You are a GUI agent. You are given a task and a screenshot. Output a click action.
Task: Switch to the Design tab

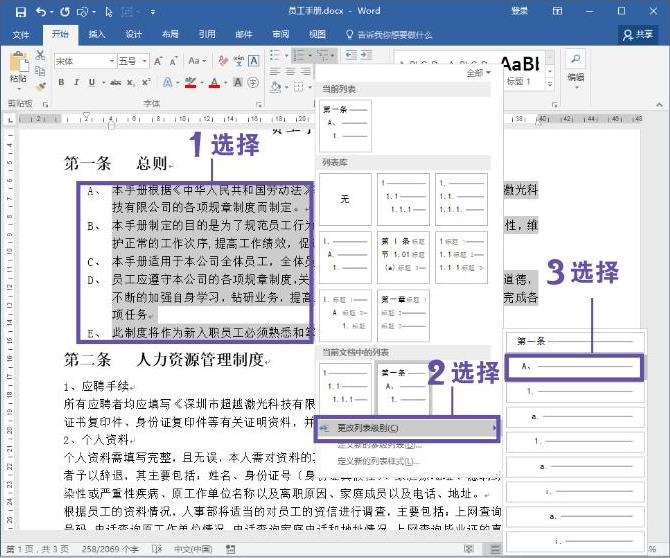tap(133, 34)
